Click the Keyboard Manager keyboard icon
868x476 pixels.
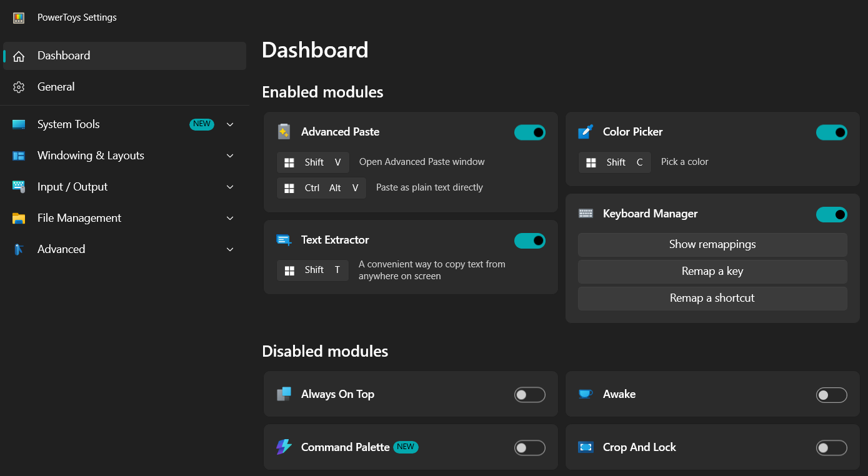pos(586,214)
